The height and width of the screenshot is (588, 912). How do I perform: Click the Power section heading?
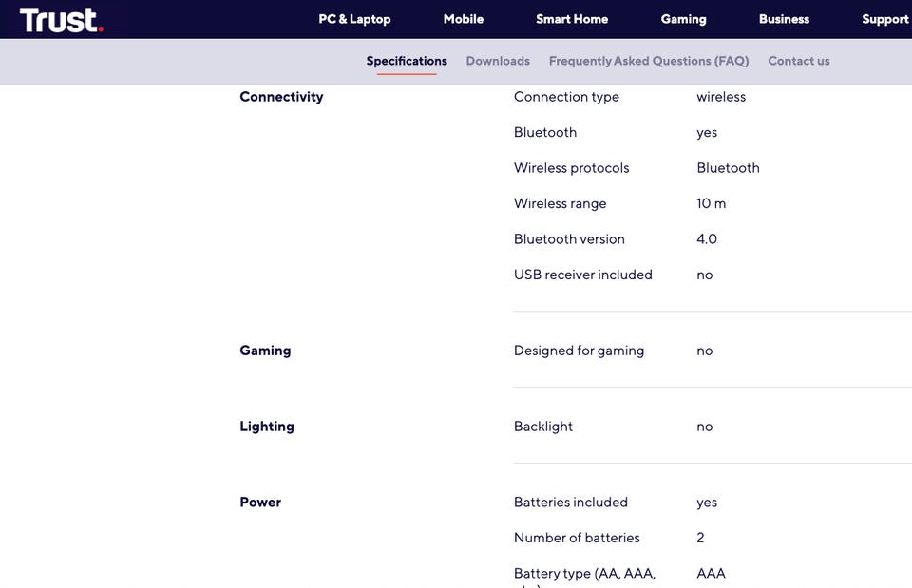pos(260,503)
